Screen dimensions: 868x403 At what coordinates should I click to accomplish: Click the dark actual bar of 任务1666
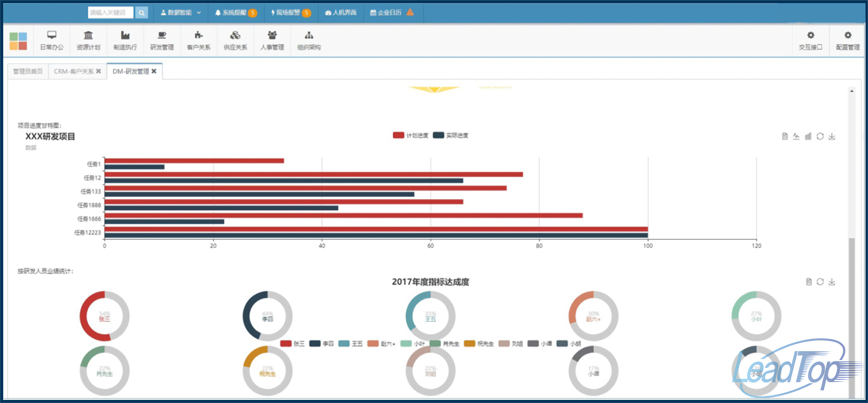tap(164, 222)
